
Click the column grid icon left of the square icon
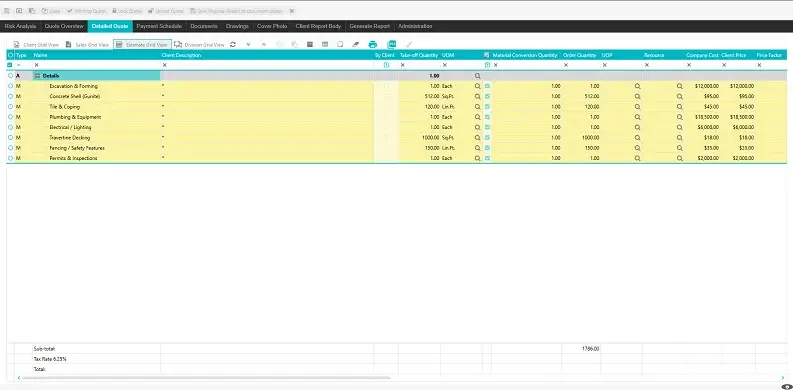point(325,45)
